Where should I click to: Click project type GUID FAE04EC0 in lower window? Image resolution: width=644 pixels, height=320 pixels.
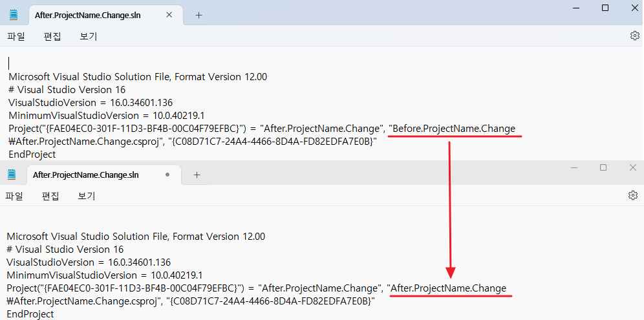[x=140, y=288]
